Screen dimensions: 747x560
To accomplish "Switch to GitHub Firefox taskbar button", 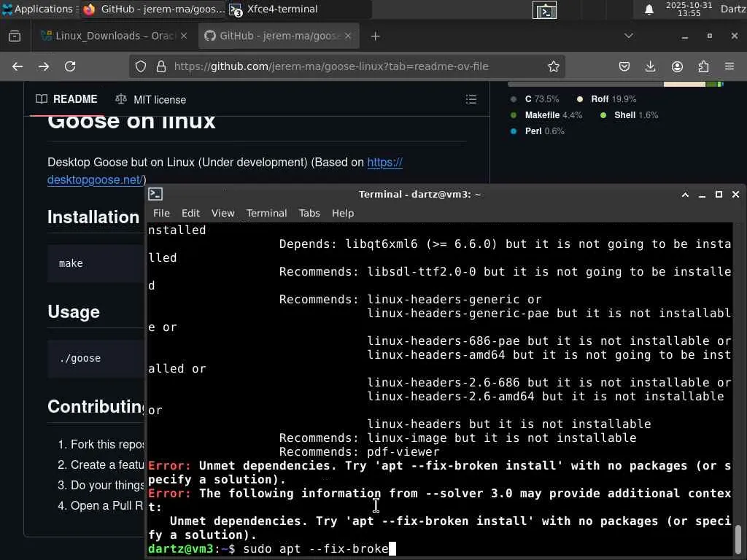I will pos(153,9).
